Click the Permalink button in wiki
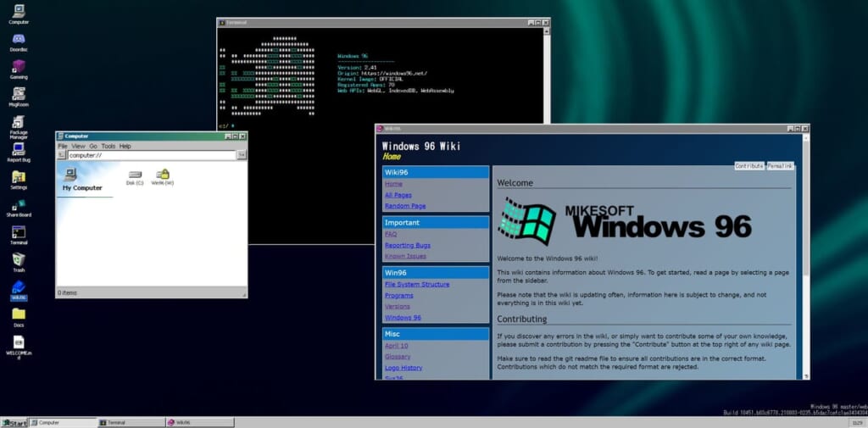Image resolution: width=868 pixels, height=428 pixels. pyautogui.click(x=780, y=166)
